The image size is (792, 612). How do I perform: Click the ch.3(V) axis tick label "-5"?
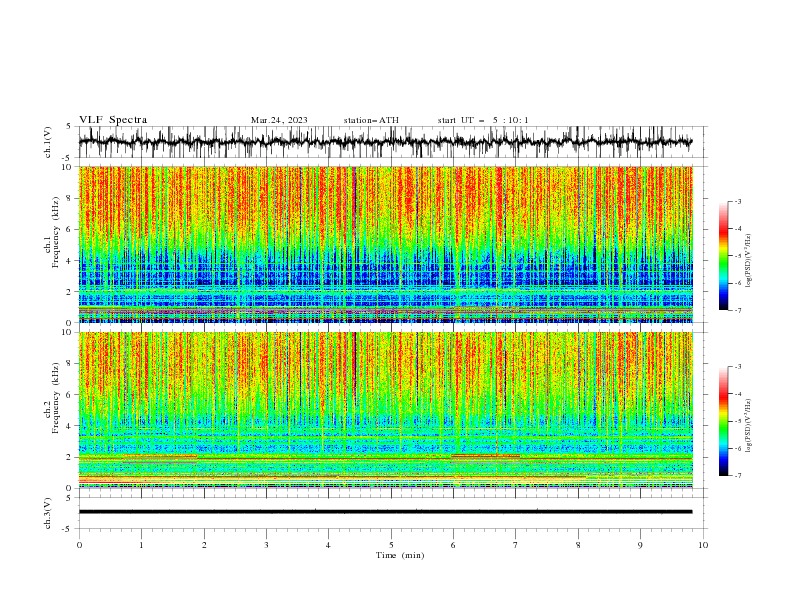(x=68, y=529)
